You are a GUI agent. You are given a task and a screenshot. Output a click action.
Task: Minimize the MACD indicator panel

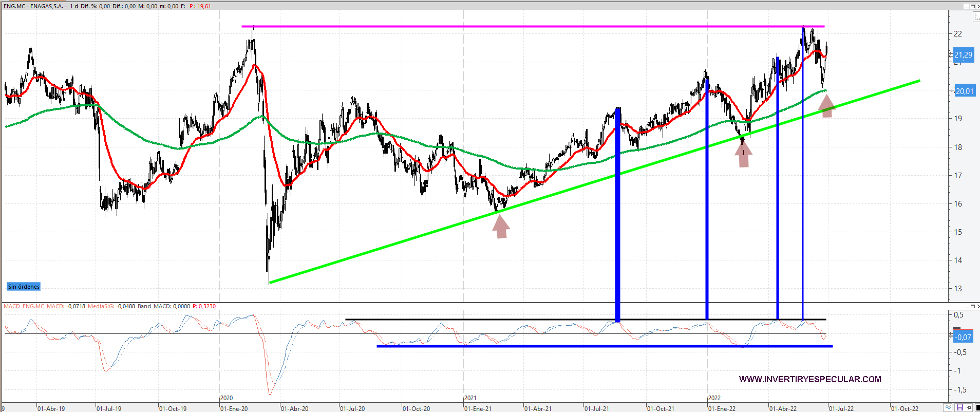[x=966, y=306]
